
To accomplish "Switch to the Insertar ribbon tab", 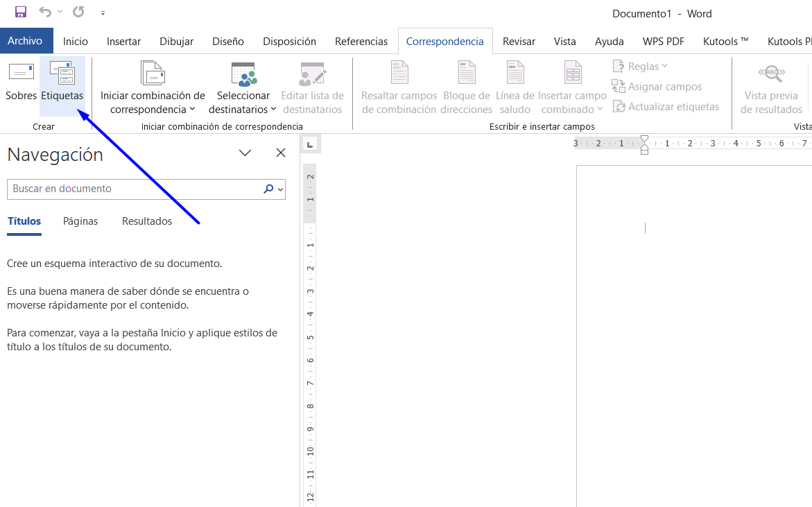I will [x=123, y=42].
